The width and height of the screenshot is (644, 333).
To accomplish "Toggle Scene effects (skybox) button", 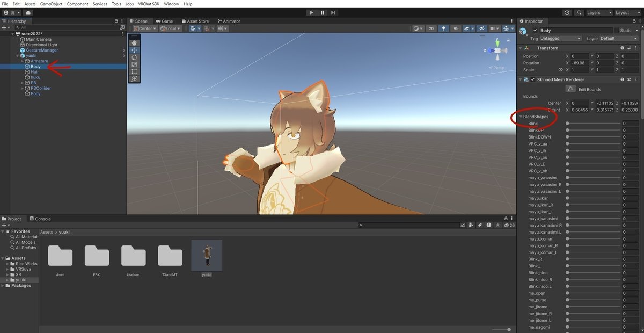I will coord(467,28).
